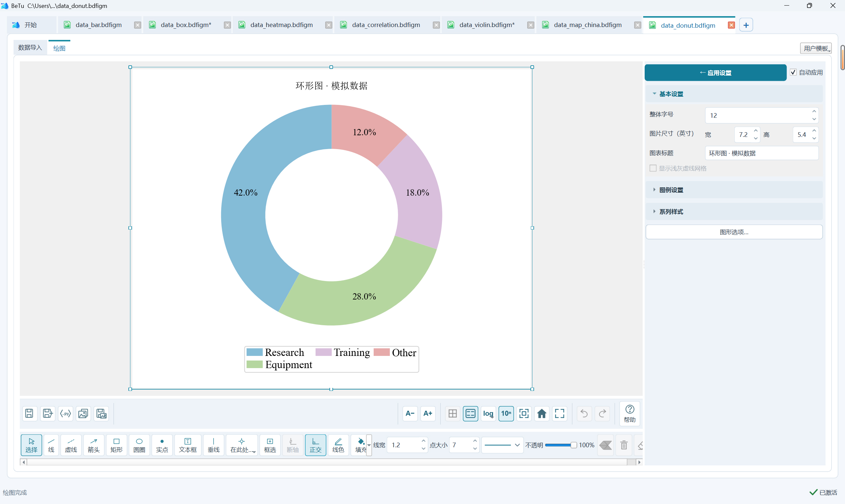Expand the 系列样式 section
Screen dimensions: 845x504
point(733,211)
